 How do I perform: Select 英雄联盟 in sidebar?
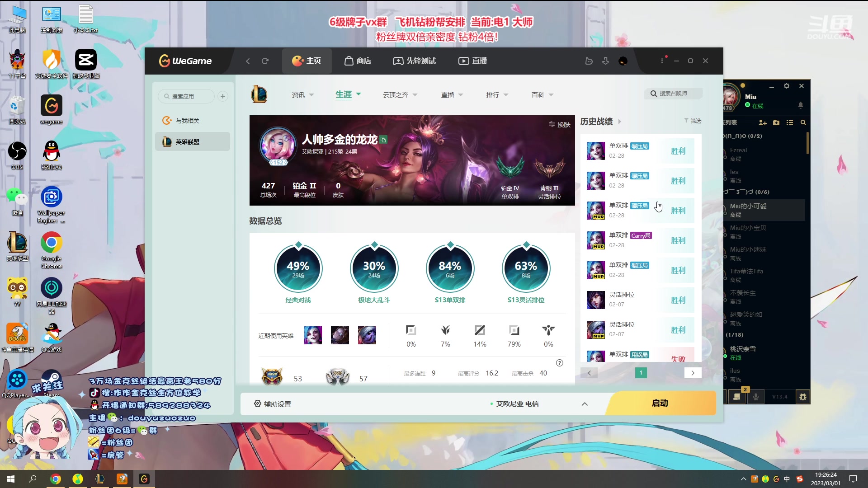pyautogui.click(x=193, y=141)
